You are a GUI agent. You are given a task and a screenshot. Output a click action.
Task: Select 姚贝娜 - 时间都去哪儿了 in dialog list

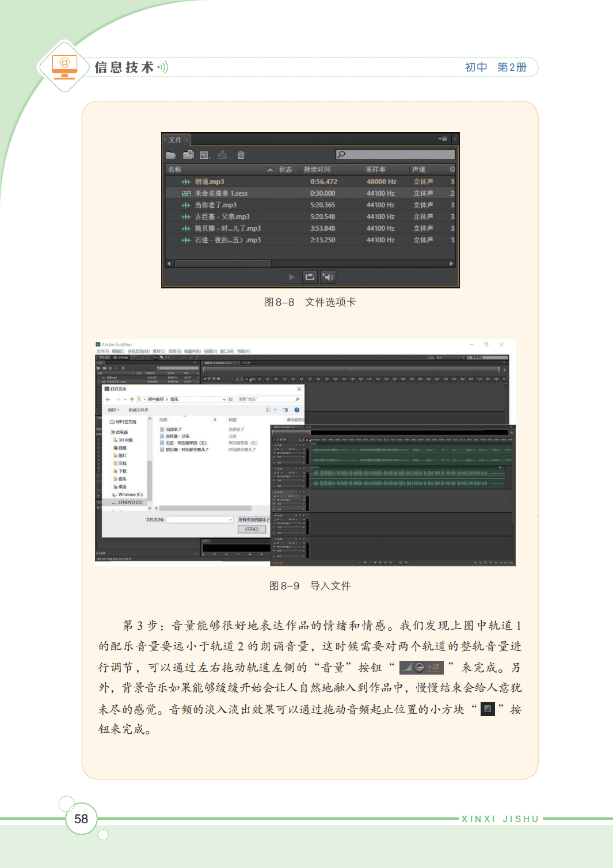click(185, 450)
